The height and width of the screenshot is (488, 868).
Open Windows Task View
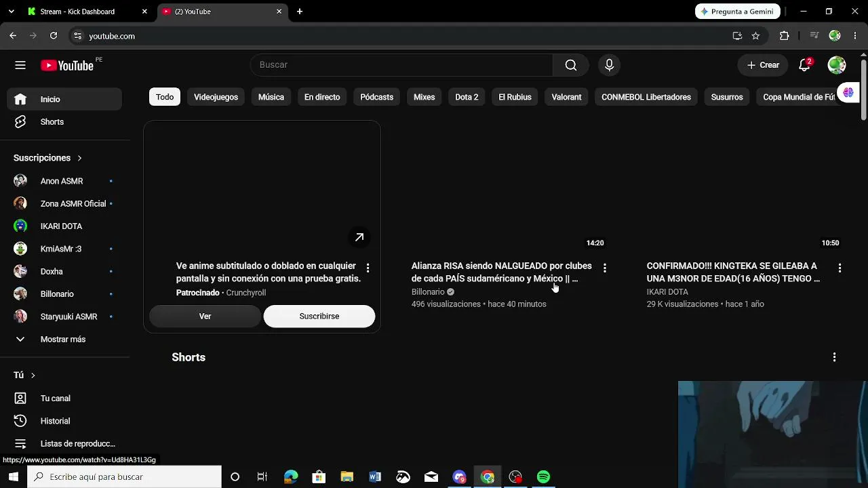[x=262, y=477]
